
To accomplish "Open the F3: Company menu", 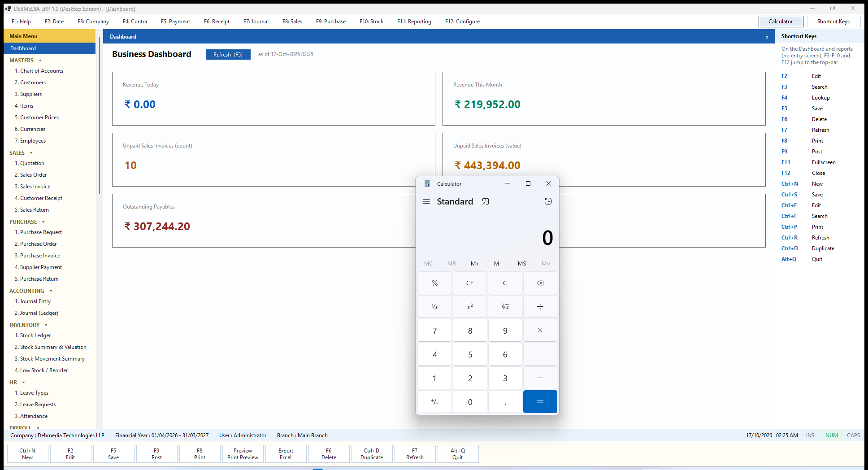I will 93,22.
